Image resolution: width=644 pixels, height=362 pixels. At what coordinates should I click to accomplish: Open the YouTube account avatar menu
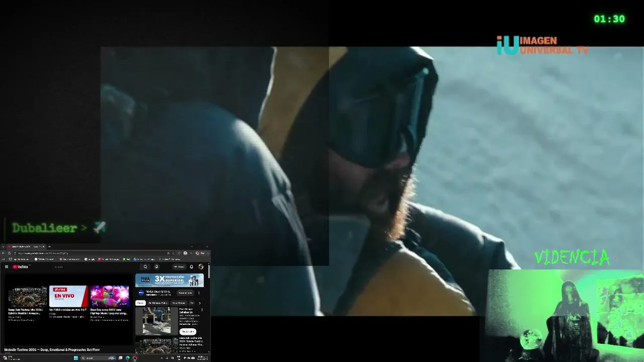tap(201, 267)
